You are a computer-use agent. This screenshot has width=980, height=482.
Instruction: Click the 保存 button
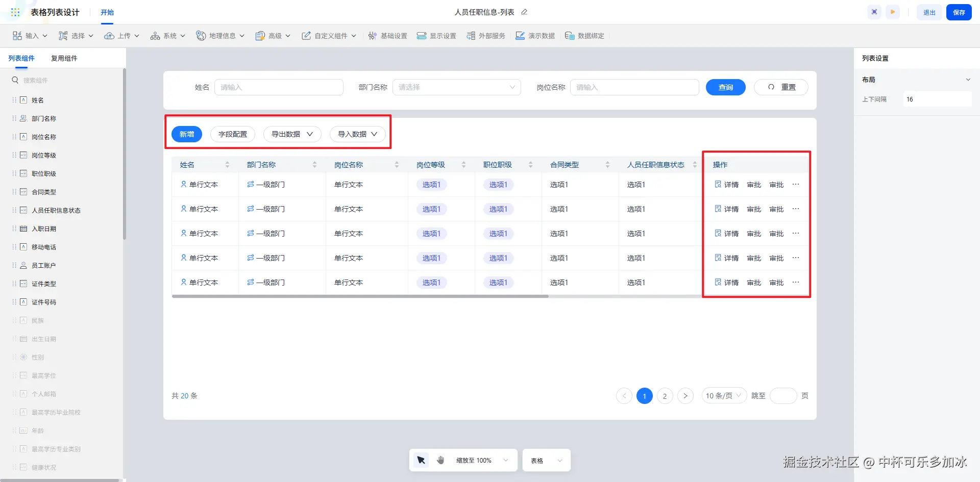click(959, 12)
